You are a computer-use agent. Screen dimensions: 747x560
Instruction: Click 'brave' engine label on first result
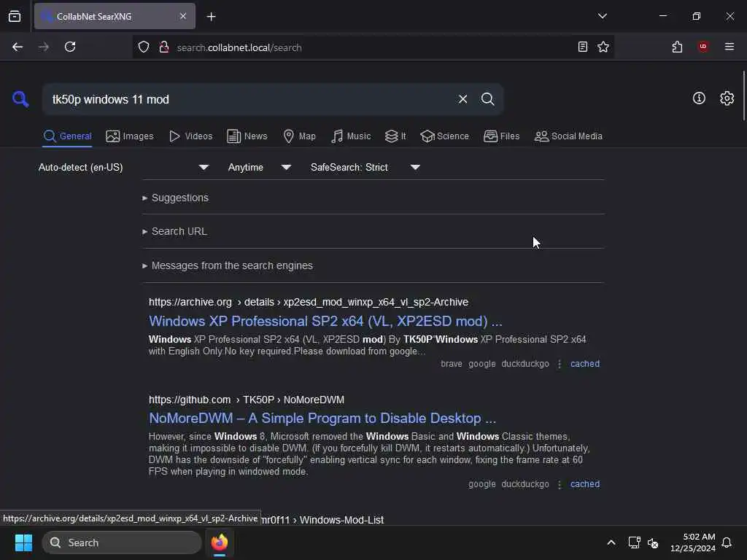[x=451, y=364]
